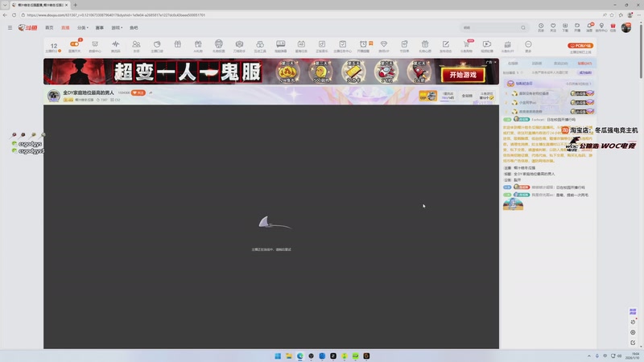The height and width of the screenshot is (362, 644).
Task: Open the History clock icon
Action: (541, 26)
